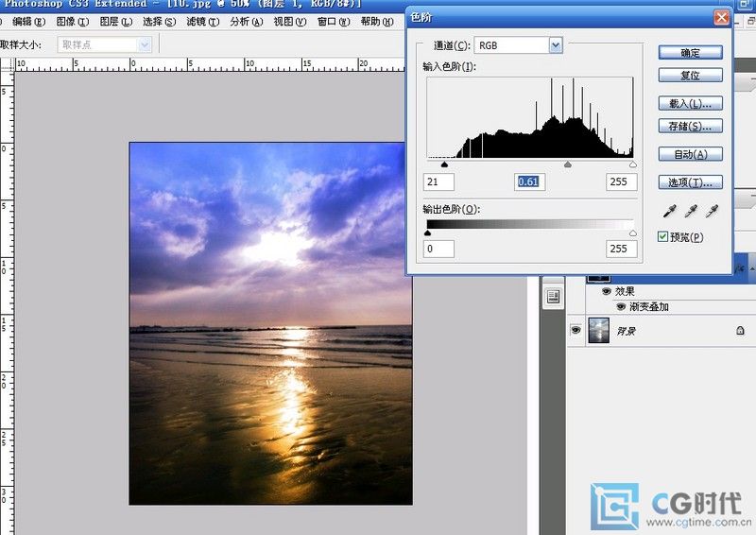
Task: Click the gray midtone input slider handle
Action: [x=568, y=164]
